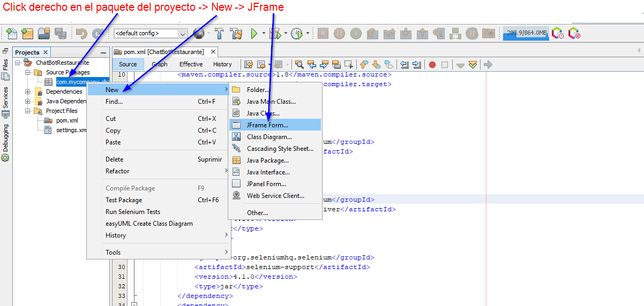Click the New Project toolbar icon
The image size is (644, 306).
click(28, 33)
